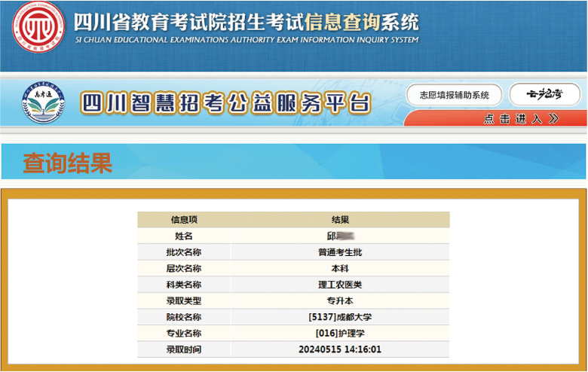Open the 志愿填报辅助系统 button
The height and width of the screenshot is (372, 588).
(454, 95)
